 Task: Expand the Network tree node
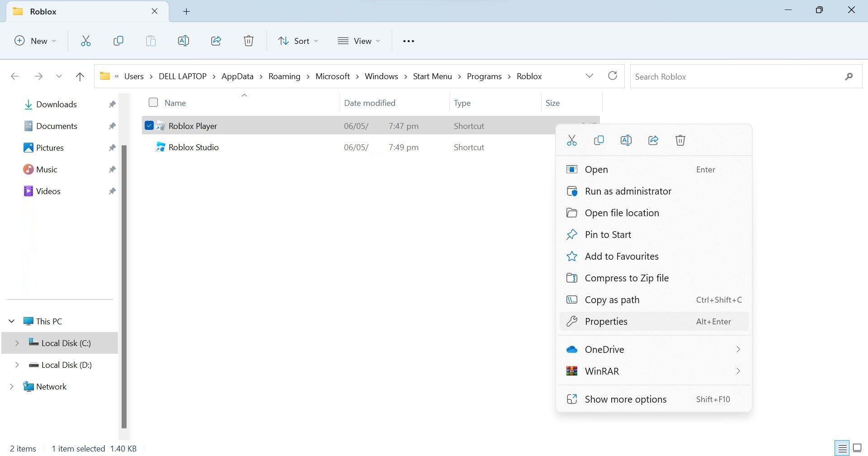12,386
